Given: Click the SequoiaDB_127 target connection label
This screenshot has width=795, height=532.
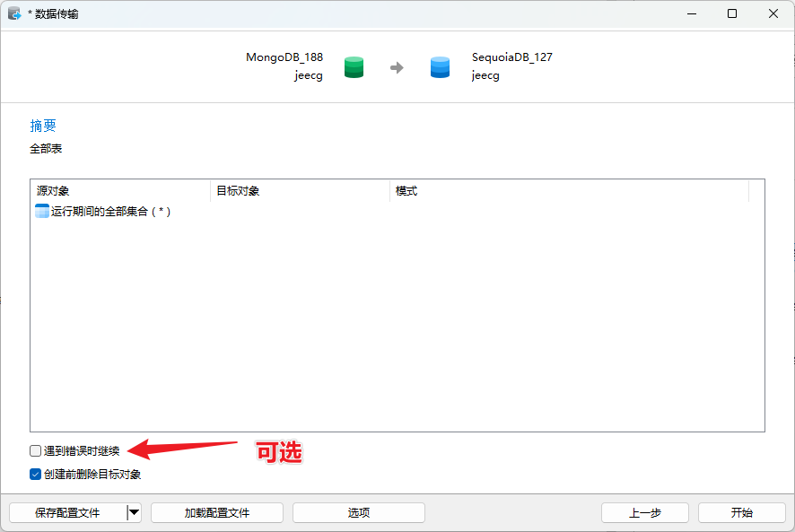Looking at the screenshot, I should coord(512,57).
